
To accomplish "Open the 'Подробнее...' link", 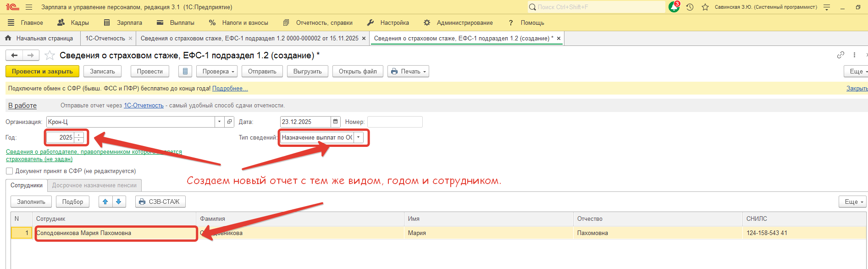I will pyautogui.click(x=230, y=89).
